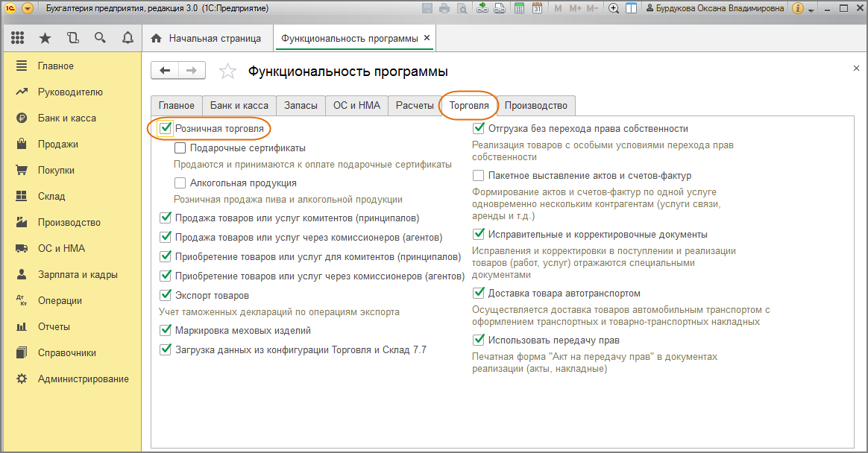Viewport: 868px width, 453px height.
Task: Select the Торговля tab
Action: point(469,105)
